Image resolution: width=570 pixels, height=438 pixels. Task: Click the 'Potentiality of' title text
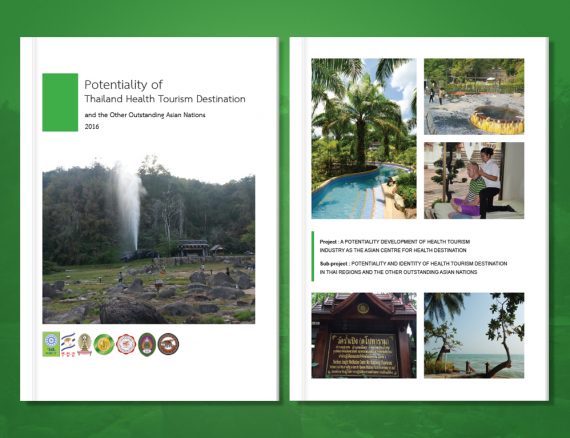[x=123, y=85]
